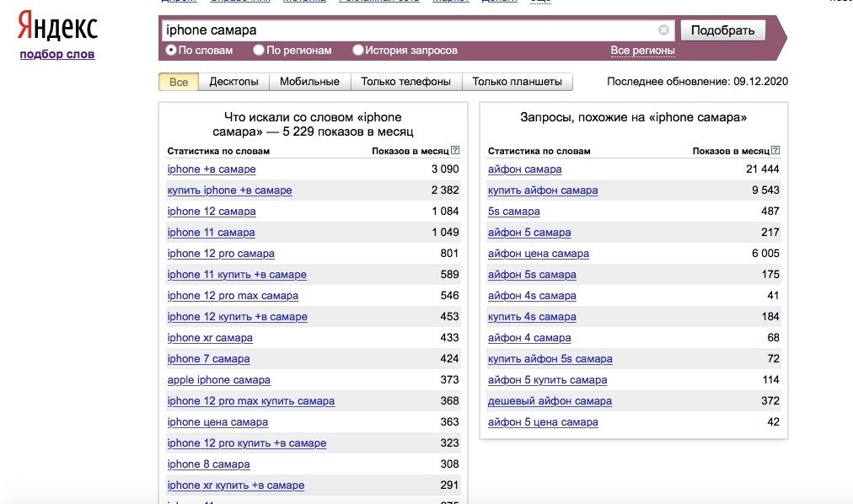
Task: Open the similar query 'айфон самара'
Action: 525,169
